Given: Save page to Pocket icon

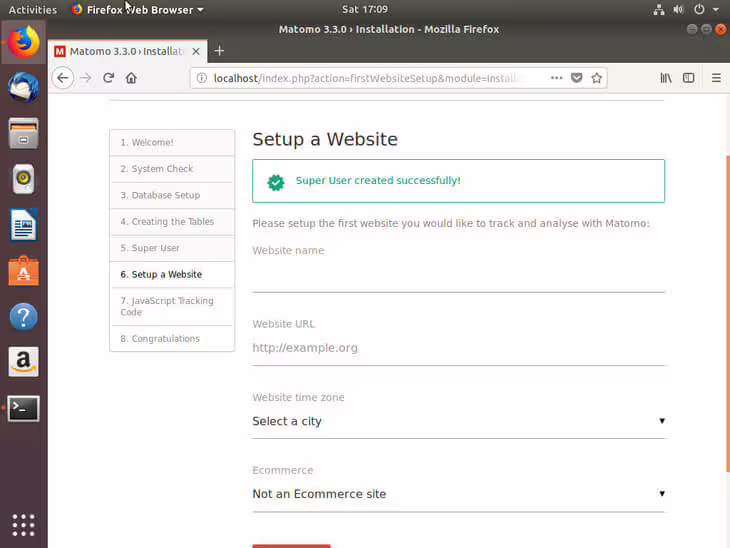Looking at the screenshot, I should [577, 78].
